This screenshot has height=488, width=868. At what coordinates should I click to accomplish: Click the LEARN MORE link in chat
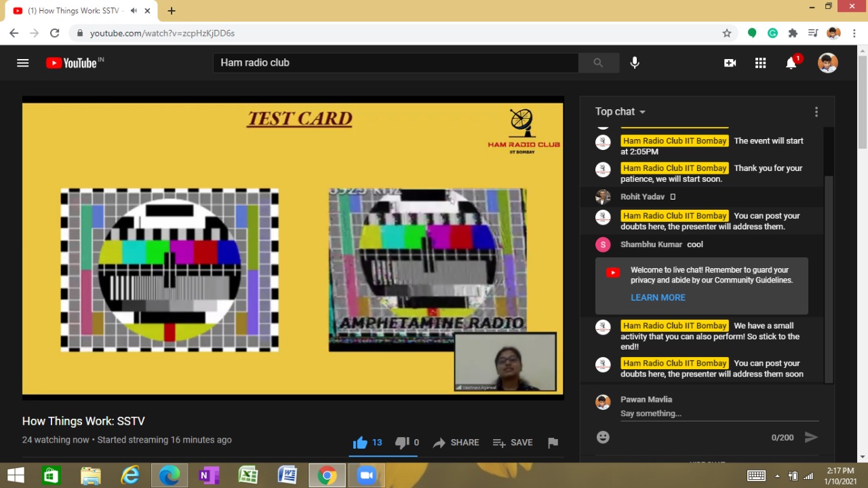point(658,297)
